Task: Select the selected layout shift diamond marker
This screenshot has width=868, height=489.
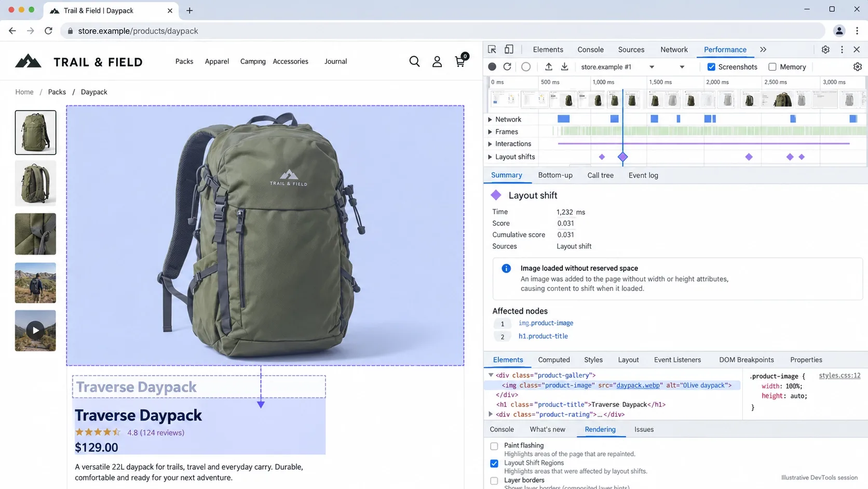Action: tap(623, 157)
